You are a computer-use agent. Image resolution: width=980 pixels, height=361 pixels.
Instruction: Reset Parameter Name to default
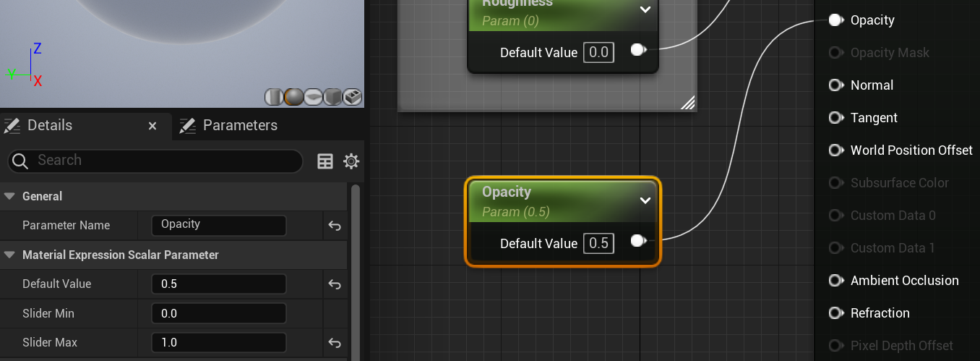335,226
